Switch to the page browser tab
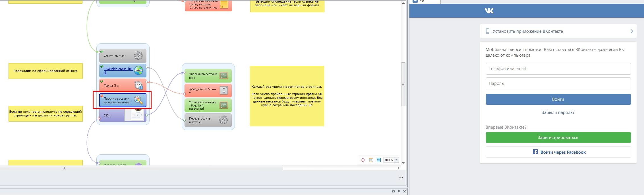The height and width of the screenshot is (195, 644). click(x=426, y=1)
